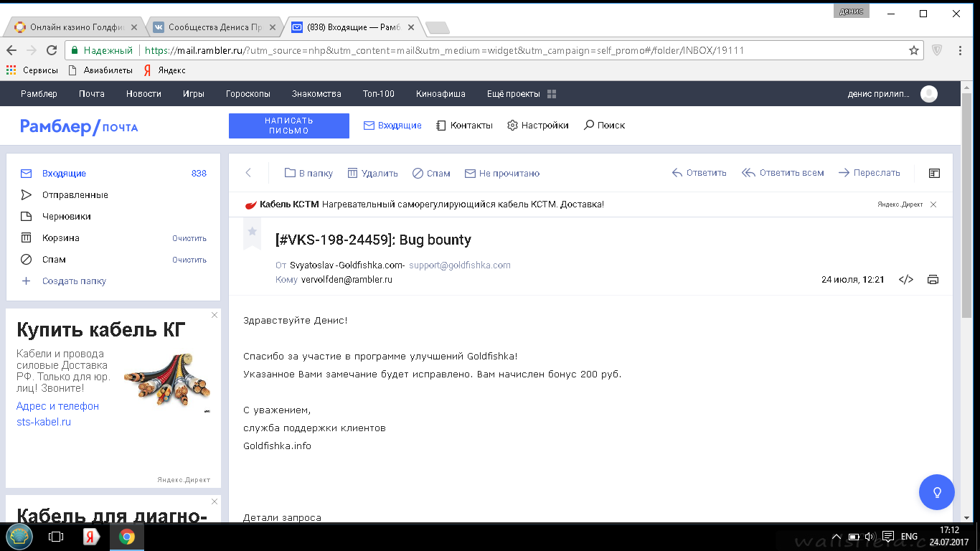Switch to Онлайн казино Голдфишка tab
The image size is (980, 551).
point(76,27)
